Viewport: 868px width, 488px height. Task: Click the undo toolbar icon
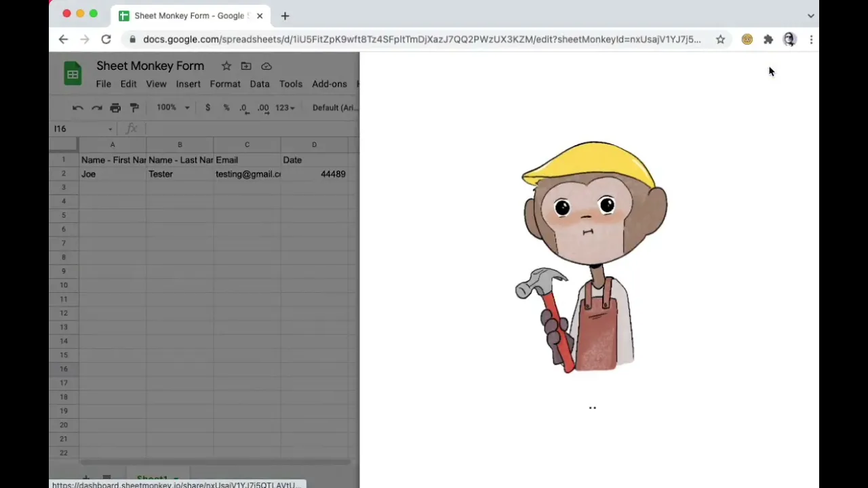(x=78, y=108)
